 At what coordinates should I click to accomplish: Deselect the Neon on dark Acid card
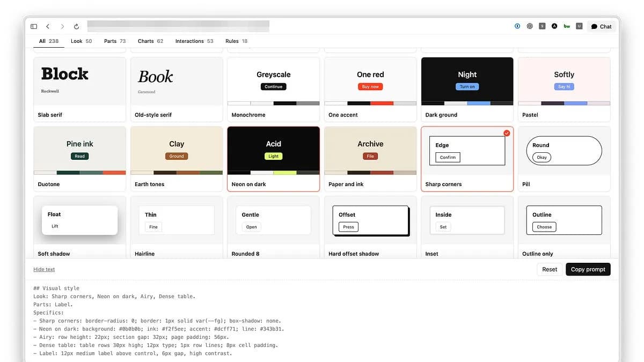tap(274, 159)
